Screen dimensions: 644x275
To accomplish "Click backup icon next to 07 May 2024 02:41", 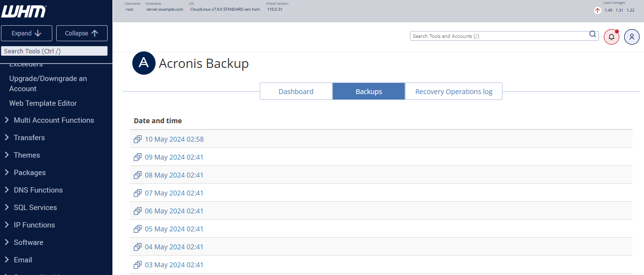I will click(138, 193).
